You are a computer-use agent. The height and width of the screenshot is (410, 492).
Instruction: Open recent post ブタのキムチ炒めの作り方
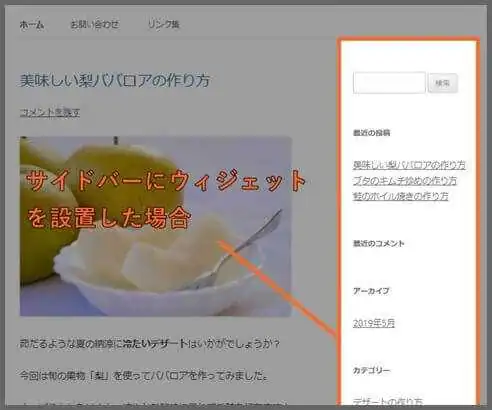[x=405, y=181]
